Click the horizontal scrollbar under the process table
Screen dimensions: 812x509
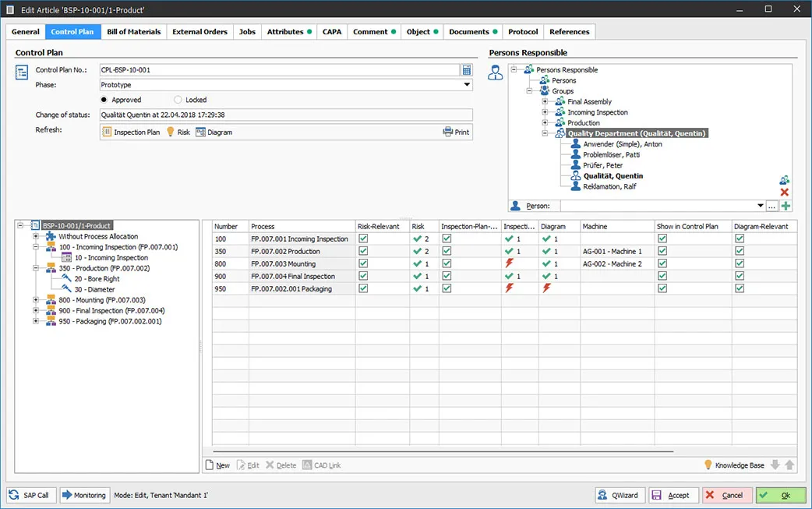click(443, 451)
